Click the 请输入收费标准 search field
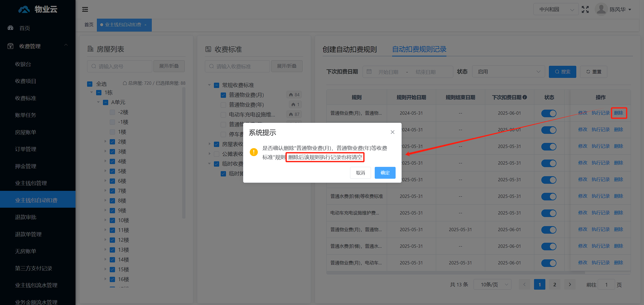This screenshot has width=644, height=305. click(237, 66)
